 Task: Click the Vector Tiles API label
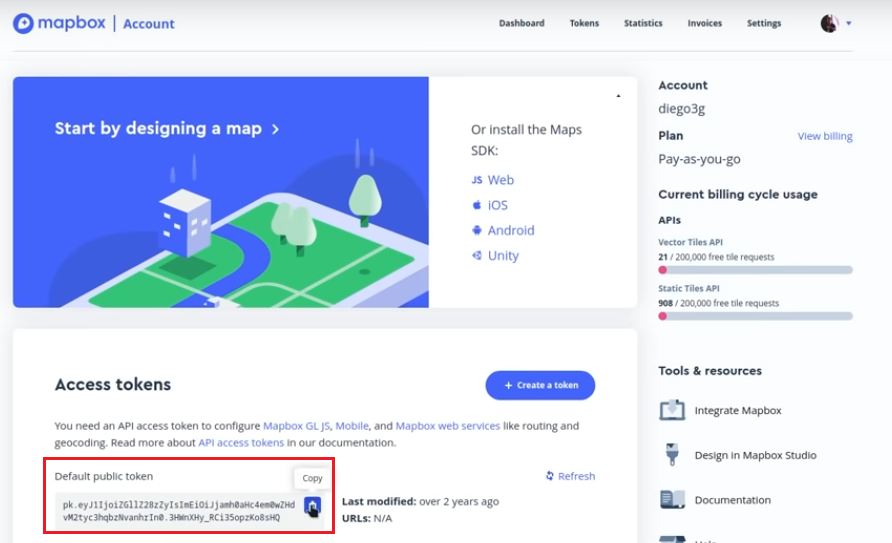point(690,242)
